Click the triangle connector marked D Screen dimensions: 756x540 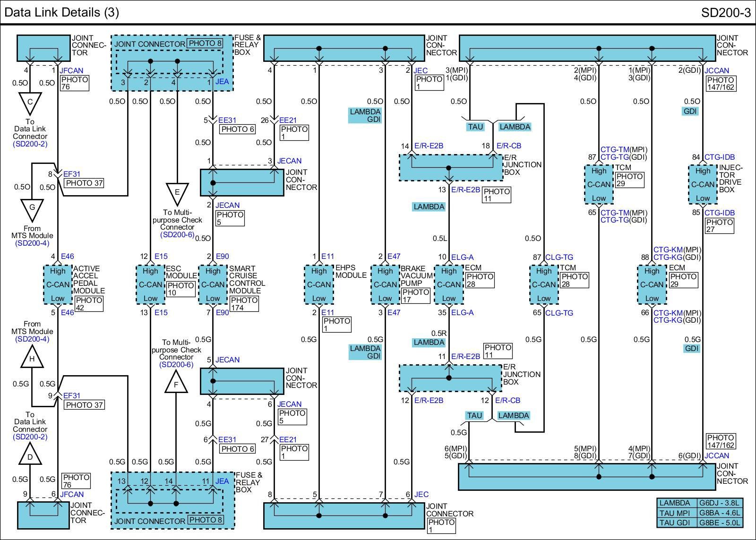coord(30,456)
